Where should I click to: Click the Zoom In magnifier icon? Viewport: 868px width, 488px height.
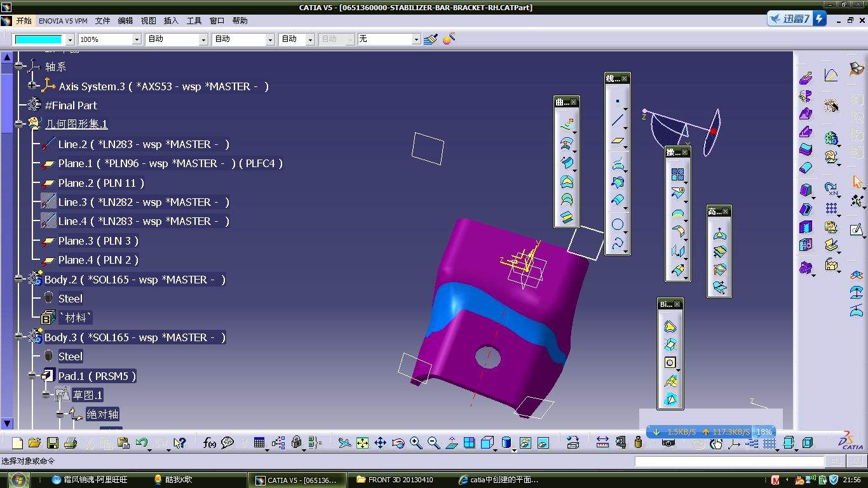click(416, 443)
